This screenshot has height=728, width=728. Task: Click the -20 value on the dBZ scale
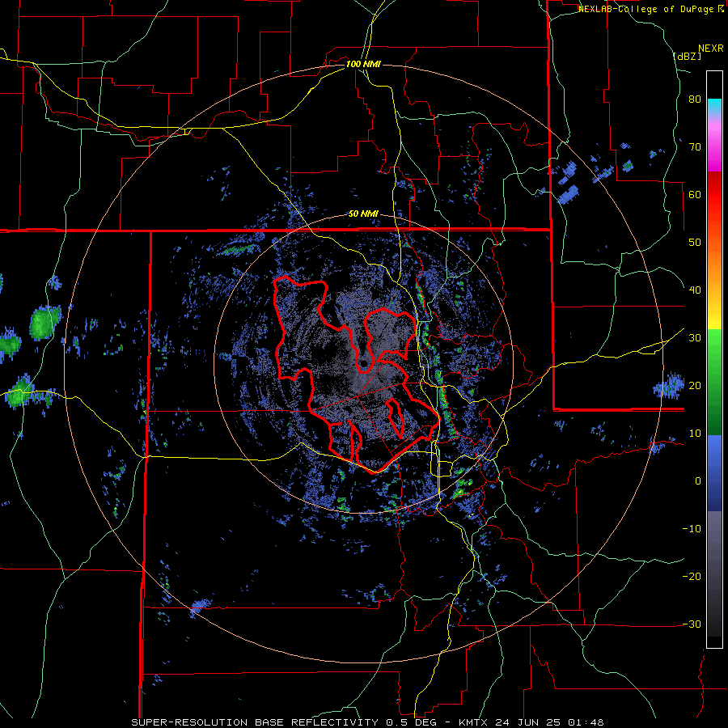pyautogui.click(x=692, y=576)
